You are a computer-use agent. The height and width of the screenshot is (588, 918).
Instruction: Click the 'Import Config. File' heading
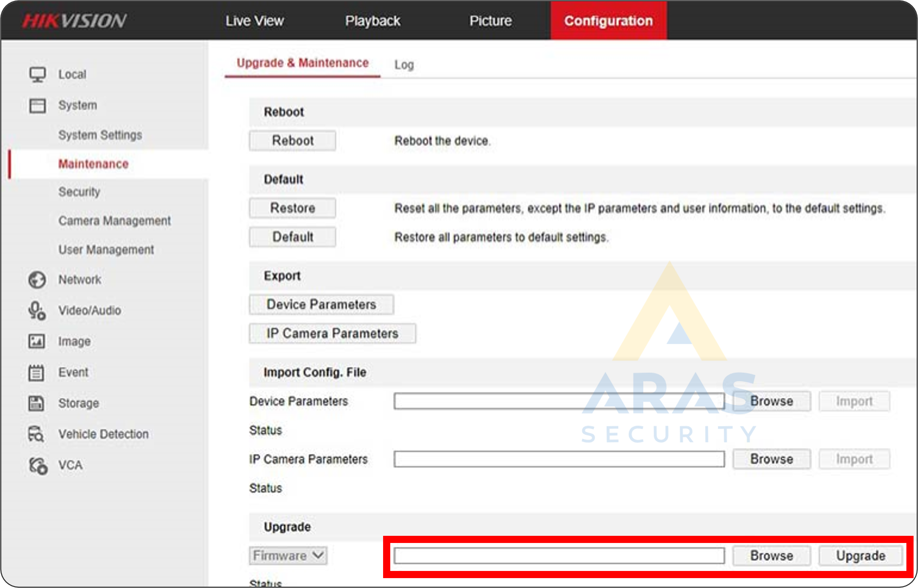point(315,373)
